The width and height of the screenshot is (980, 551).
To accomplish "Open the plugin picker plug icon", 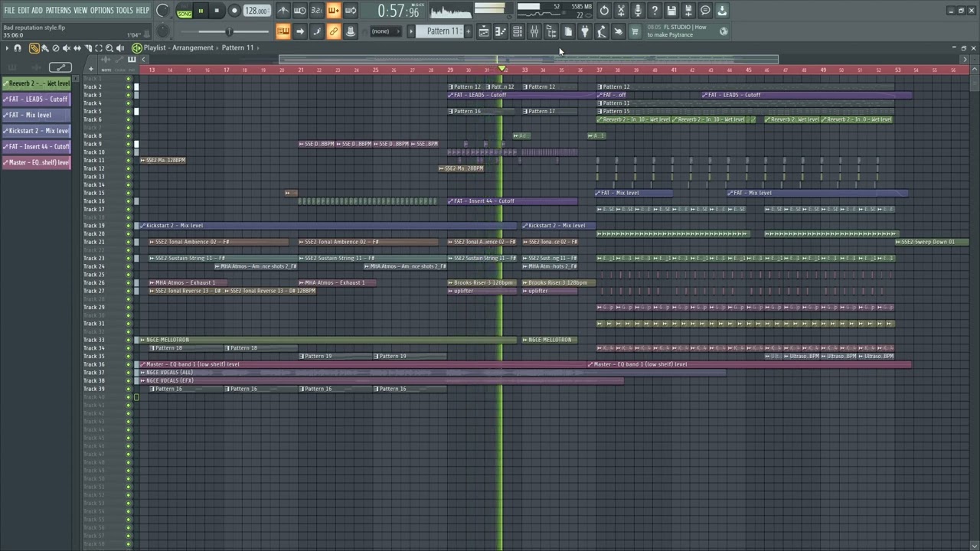I will [585, 31].
